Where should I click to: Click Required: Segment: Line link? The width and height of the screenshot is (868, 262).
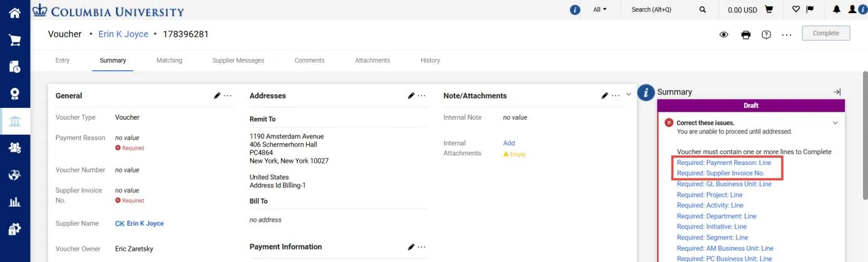tap(712, 238)
